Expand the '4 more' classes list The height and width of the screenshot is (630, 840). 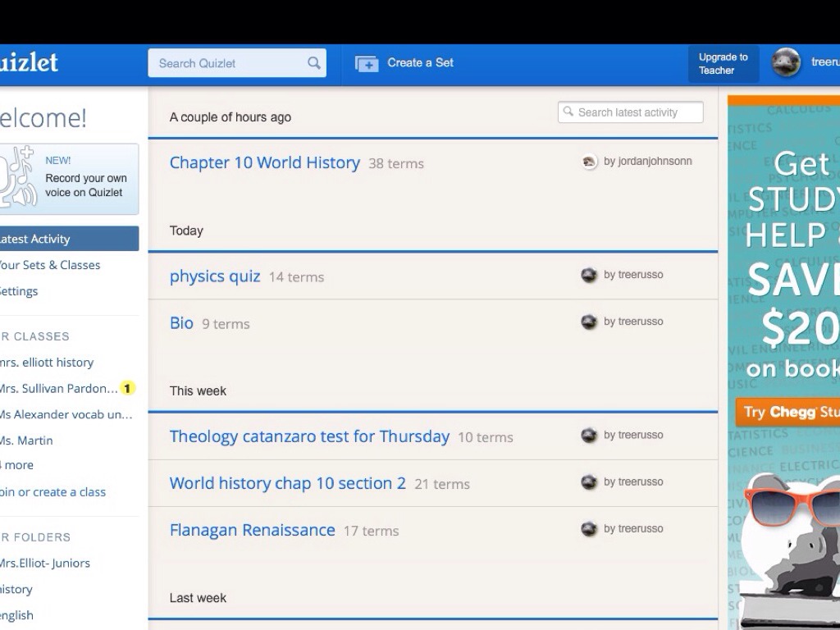(x=16, y=465)
